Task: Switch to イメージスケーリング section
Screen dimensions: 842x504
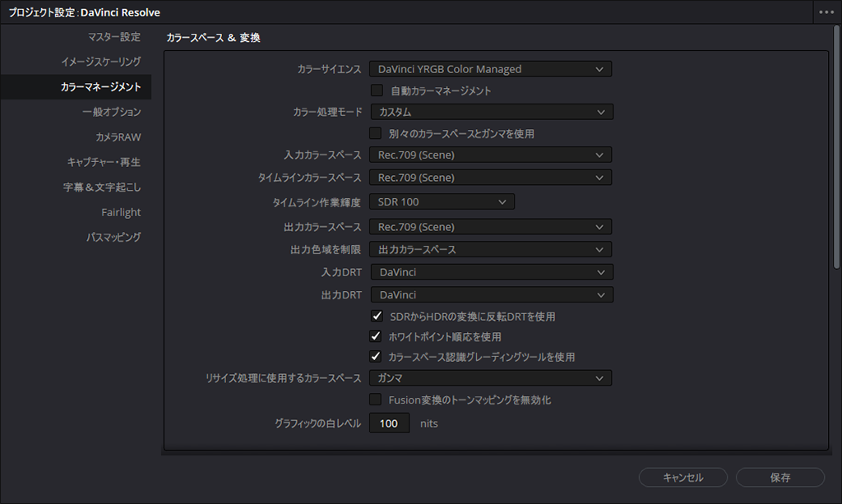Action: [x=101, y=62]
